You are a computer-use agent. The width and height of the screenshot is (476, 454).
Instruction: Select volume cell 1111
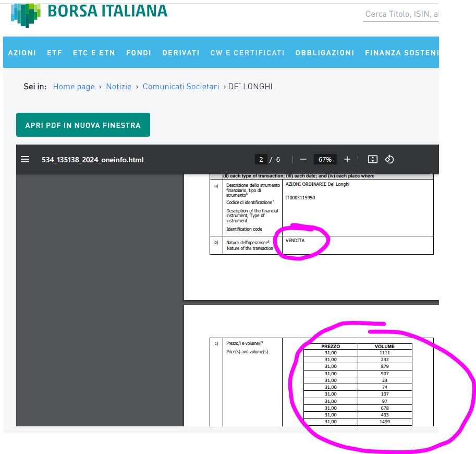coord(385,353)
